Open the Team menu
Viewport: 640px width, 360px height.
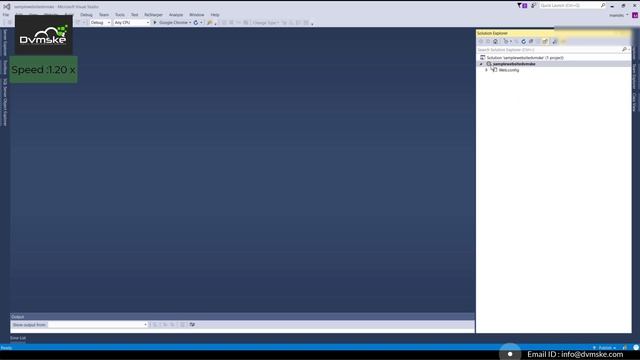coord(104,15)
